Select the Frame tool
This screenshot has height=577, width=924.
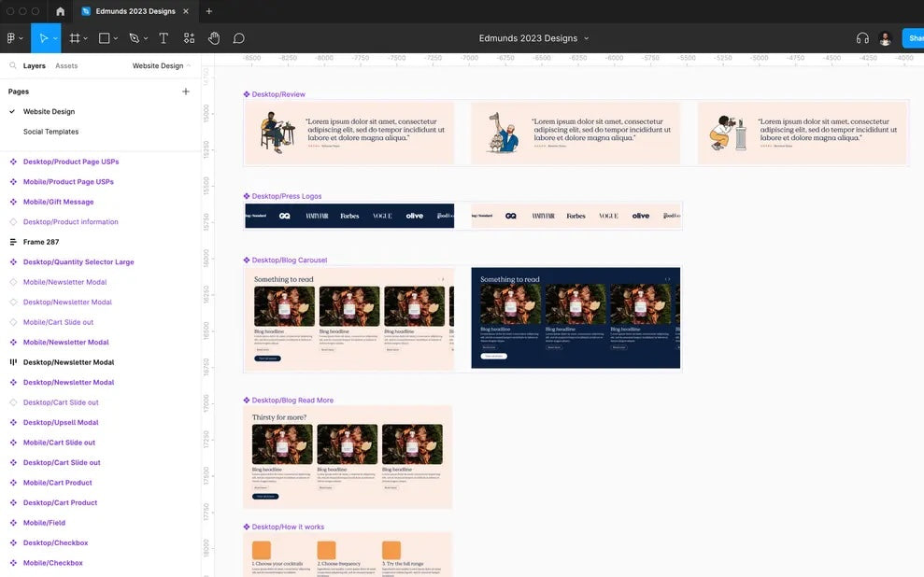75,38
